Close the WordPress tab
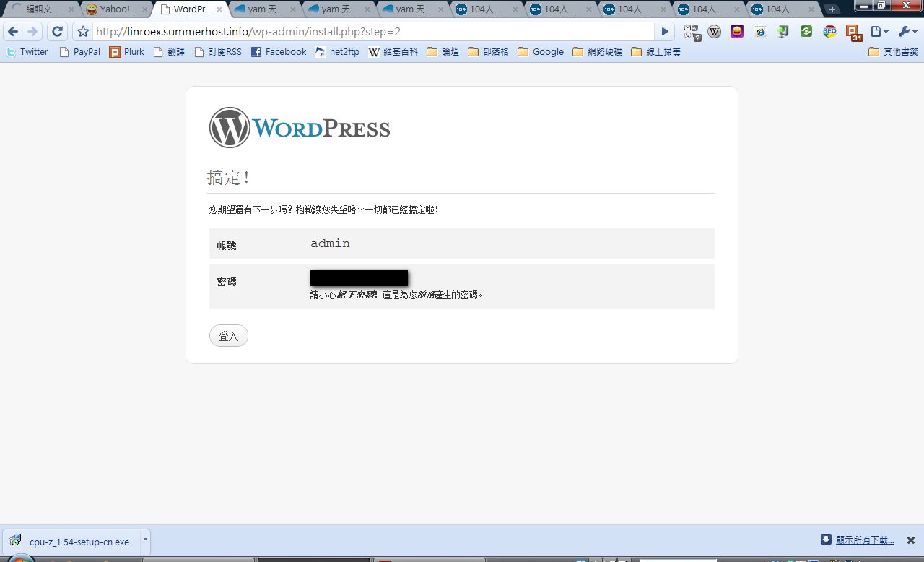The height and width of the screenshot is (562, 924). 219,9
